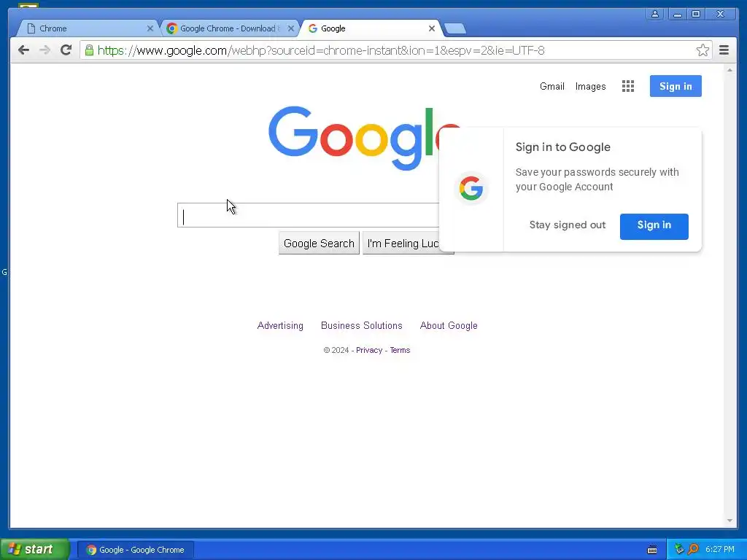The width and height of the screenshot is (747, 560).
Task: Open the Privacy link
Action: [369, 350]
